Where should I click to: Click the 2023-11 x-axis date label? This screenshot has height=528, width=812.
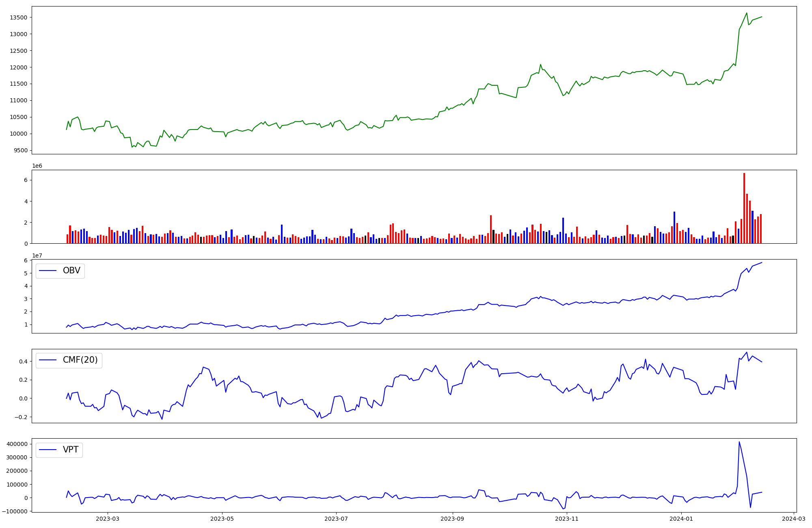[x=567, y=519]
